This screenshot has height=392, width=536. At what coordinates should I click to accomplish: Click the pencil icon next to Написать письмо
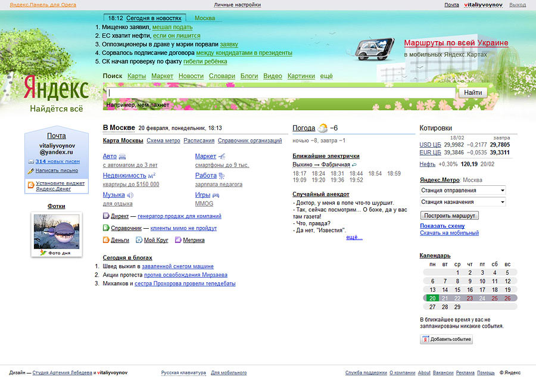tap(31, 170)
